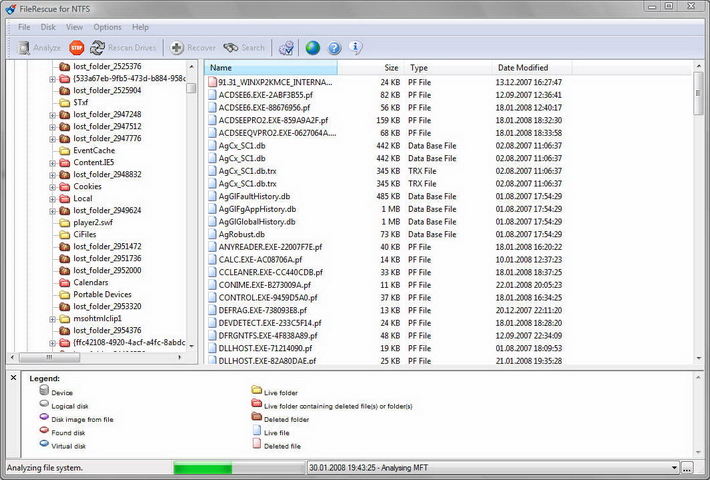The height and width of the screenshot is (480, 710).
Task: Click the Recover toolbar button
Action: click(x=193, y=47)
